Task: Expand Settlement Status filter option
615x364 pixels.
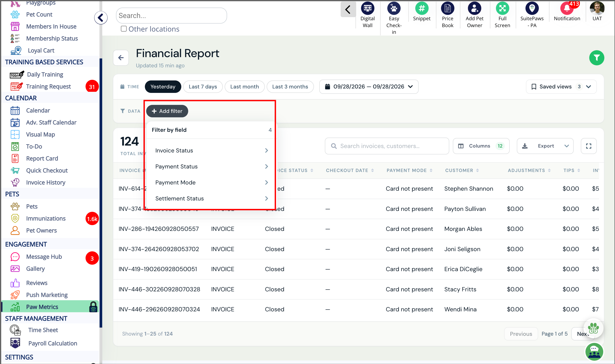Action: coord(211,198)
